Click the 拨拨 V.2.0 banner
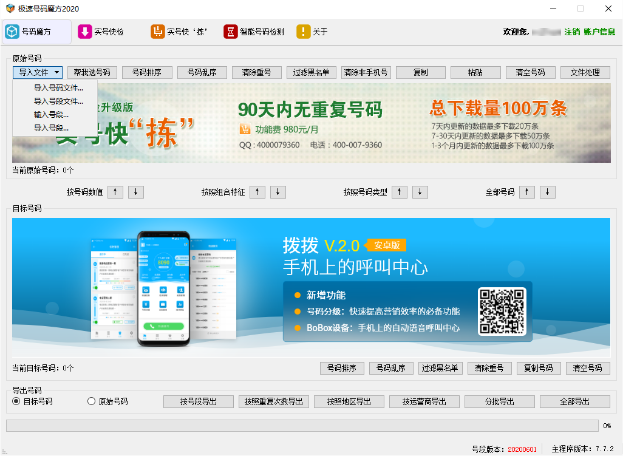The width and height of the screenshot is (623, 456). (311, 288)
